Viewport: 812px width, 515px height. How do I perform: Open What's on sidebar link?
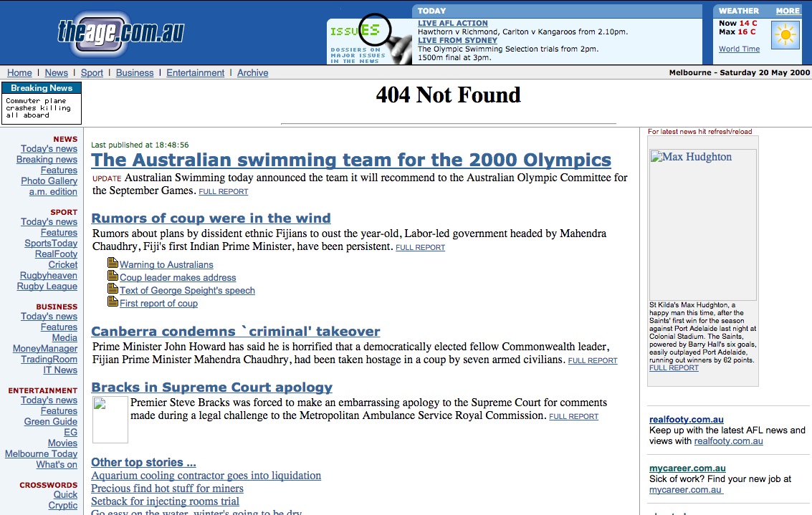click(x=57, y=465)
